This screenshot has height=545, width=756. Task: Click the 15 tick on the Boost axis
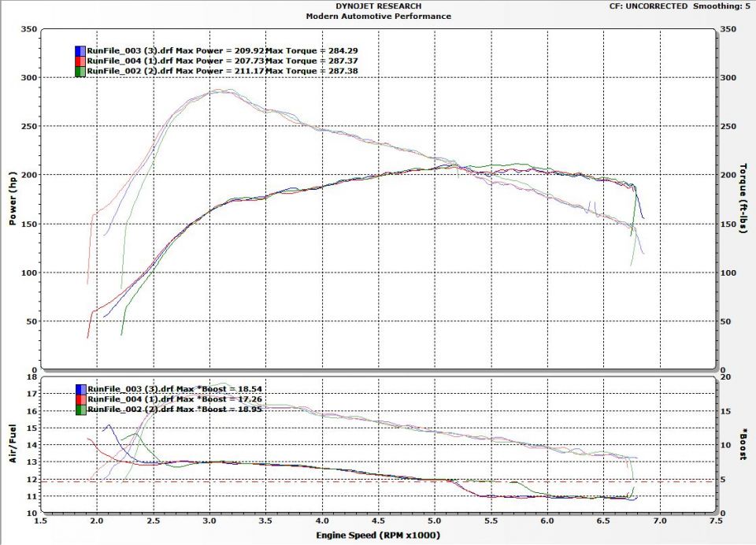[725, 411]
